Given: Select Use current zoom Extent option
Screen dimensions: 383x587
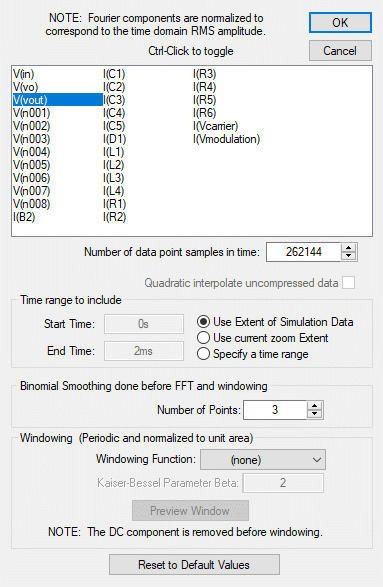Looking at the screenshot, I should pyautogui.click(x=203, y=338).
